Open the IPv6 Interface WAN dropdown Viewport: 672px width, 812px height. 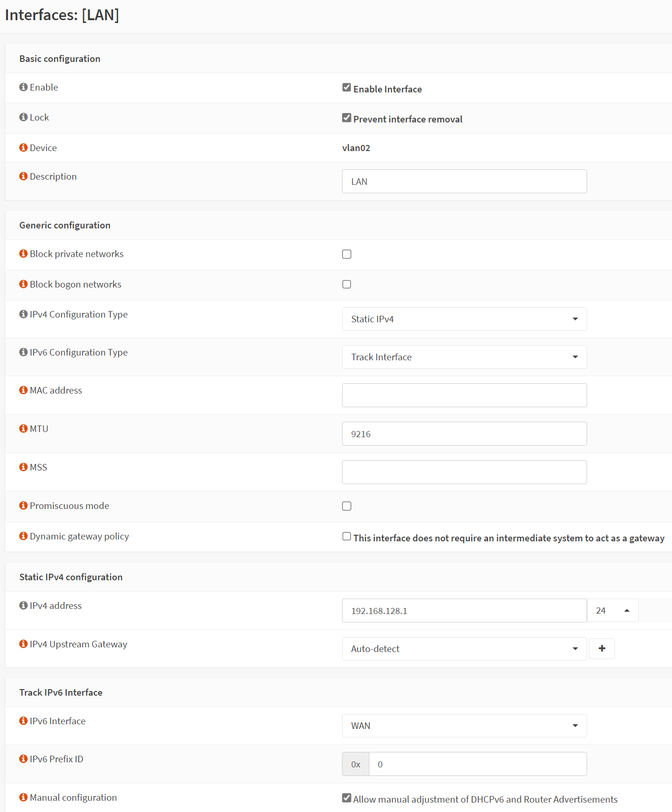click(x=464, y=726)
